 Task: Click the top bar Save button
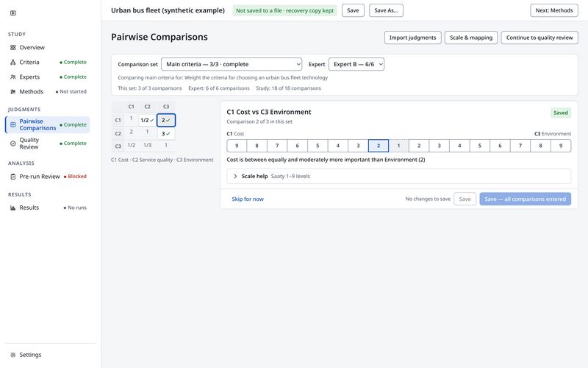pyautogui.click(x=353, y=10)
